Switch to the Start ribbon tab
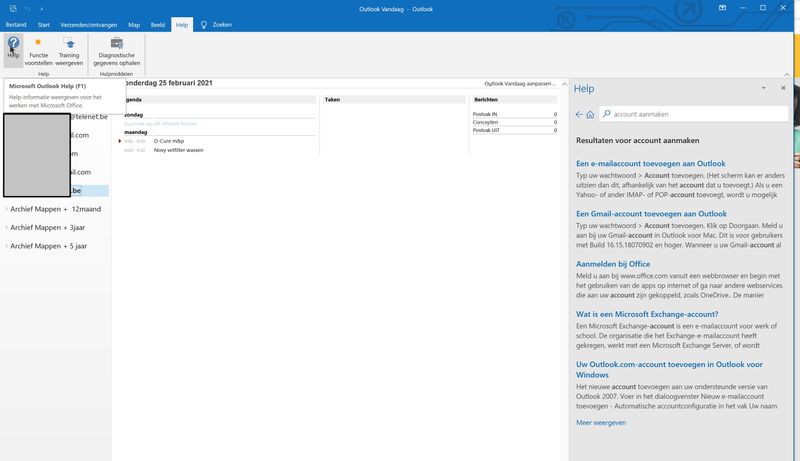The image size is (800, 461). [x=43, y=24]
